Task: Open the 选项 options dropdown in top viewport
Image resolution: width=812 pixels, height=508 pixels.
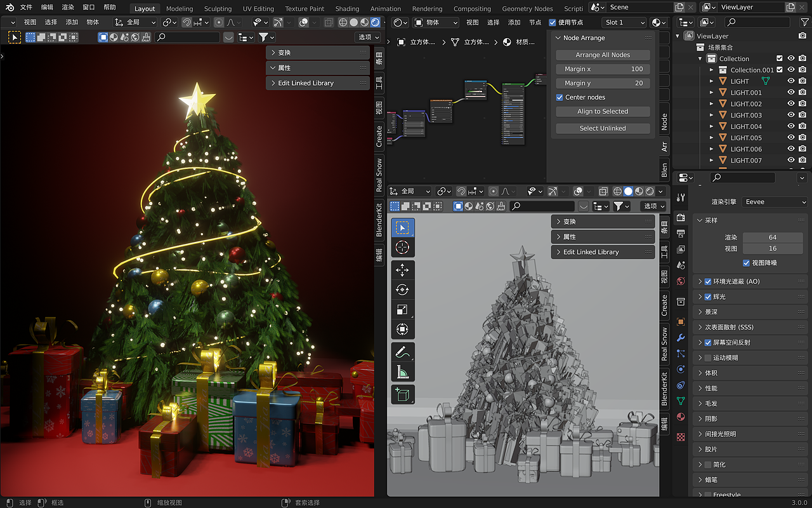Action: click(x=368, y=37)
